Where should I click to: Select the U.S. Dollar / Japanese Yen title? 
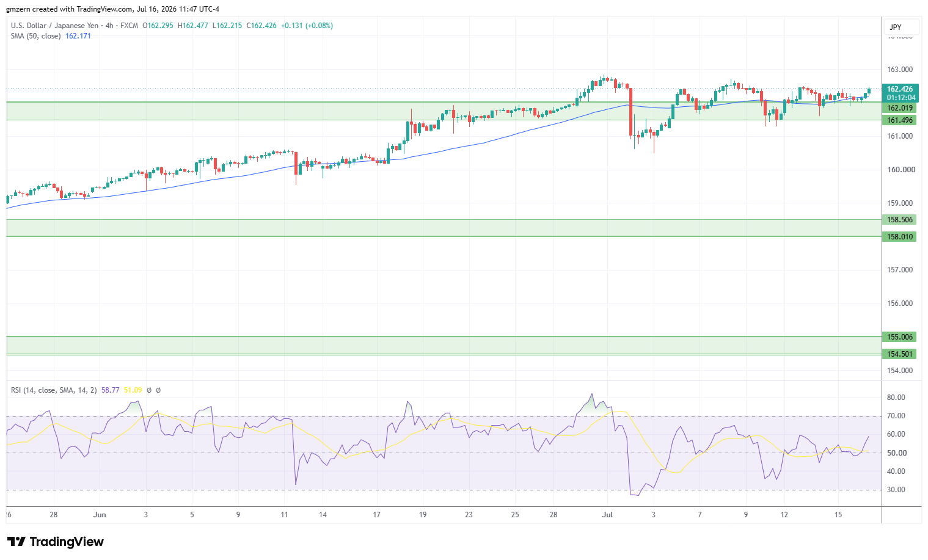54,26
